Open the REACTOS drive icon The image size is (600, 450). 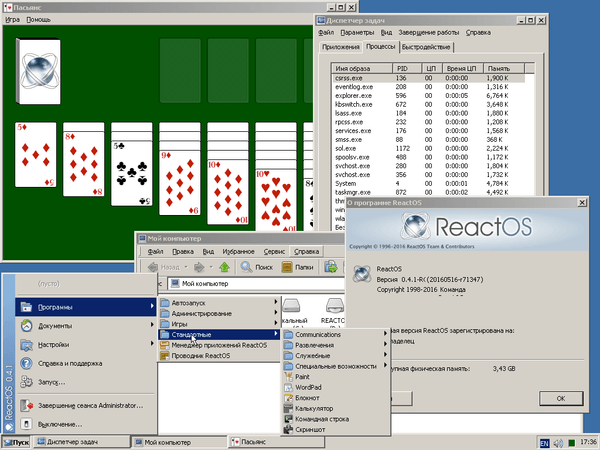(x=334, y=311)
